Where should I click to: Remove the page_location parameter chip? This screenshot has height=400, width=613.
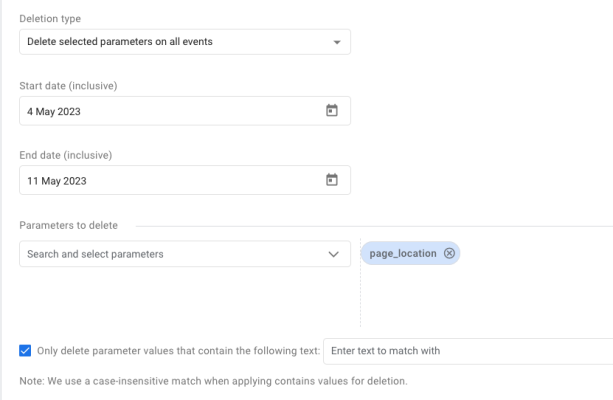(x=450, y=253)
